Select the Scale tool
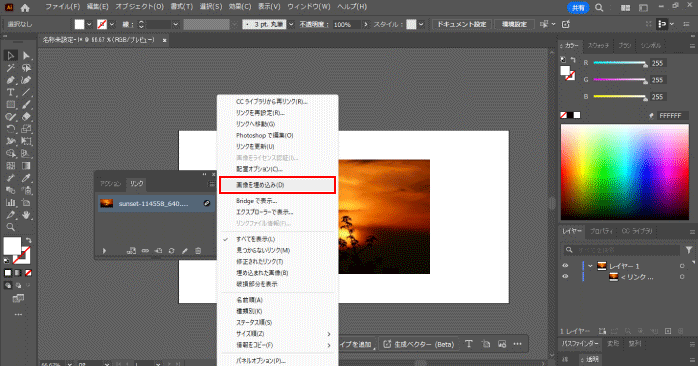This screenshot has width=698, height=366. click(26, 129)
